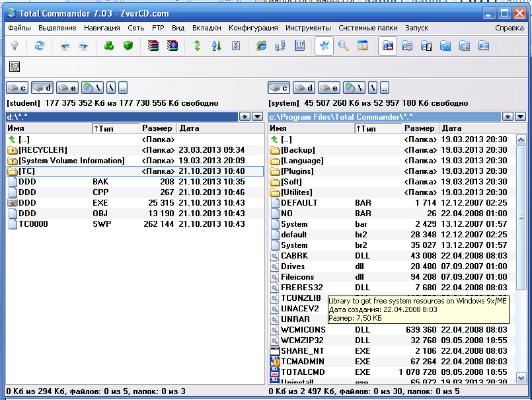Go to root in right panel
Screen dimensions: 532x400
373,88
